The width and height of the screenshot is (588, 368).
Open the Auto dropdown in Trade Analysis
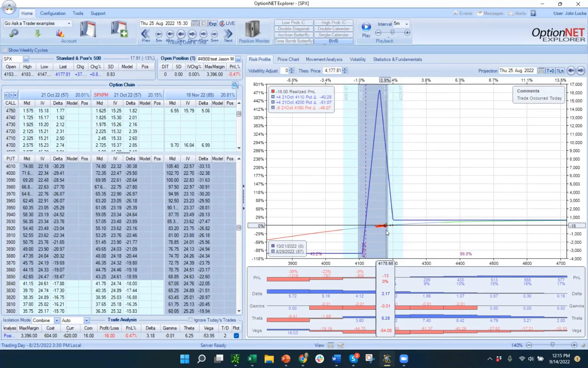(86, 320)
